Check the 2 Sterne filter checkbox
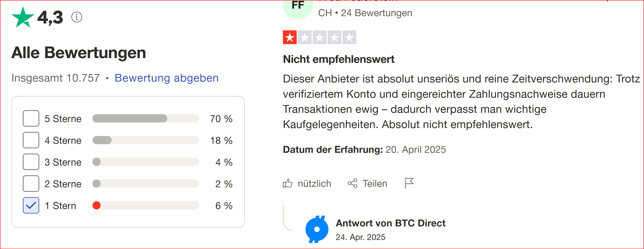 click(x=31, y=184)
